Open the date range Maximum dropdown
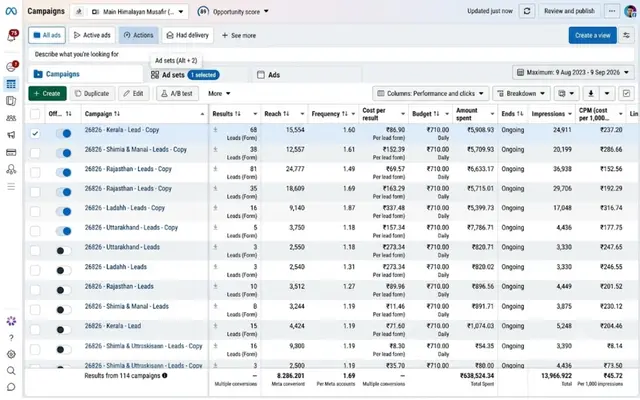Screen dimensions: 640x400 573,73
